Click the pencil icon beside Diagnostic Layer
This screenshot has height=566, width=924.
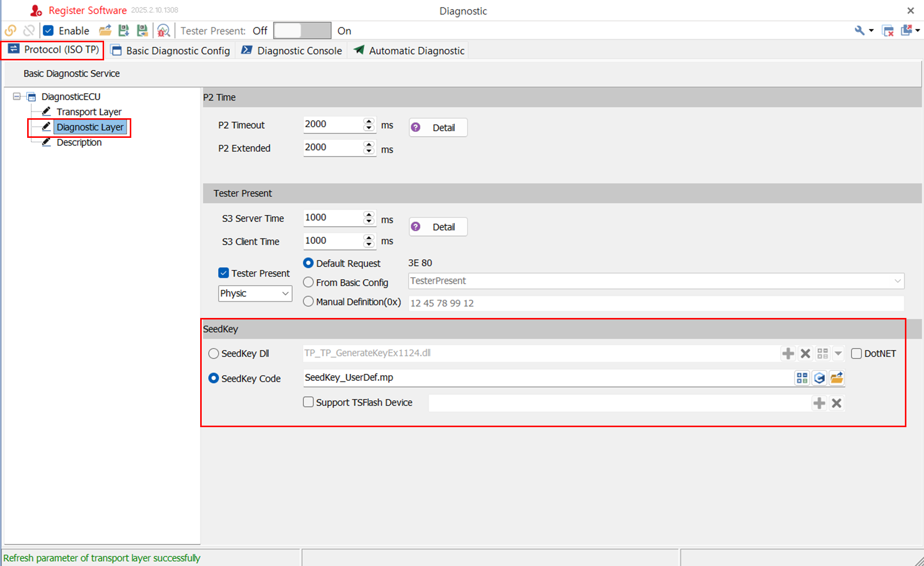[46, 126]
